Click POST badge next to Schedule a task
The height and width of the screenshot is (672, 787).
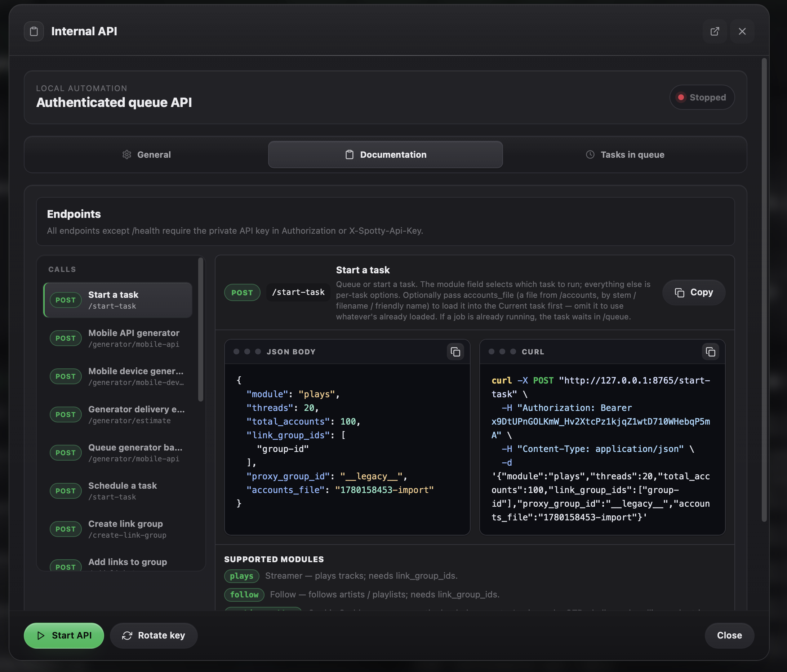(x=65, y=490)
